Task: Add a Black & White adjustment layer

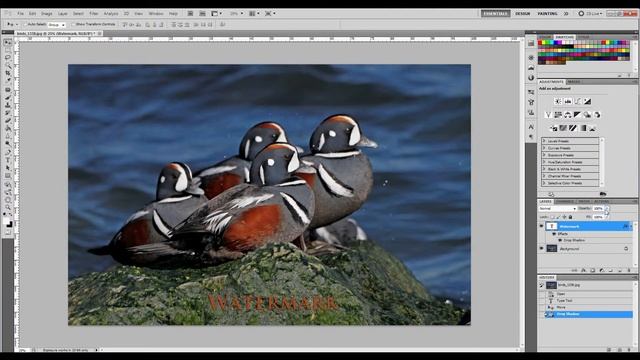Action: click(578, 115)
